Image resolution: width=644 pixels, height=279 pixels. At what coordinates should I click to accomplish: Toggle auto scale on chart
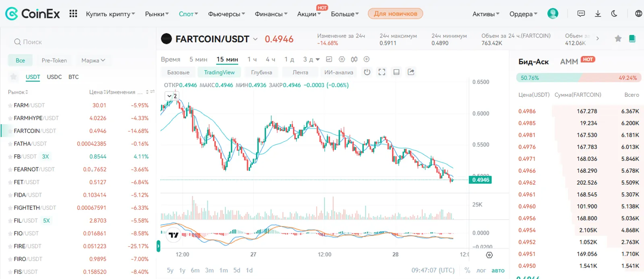point(498,271)
